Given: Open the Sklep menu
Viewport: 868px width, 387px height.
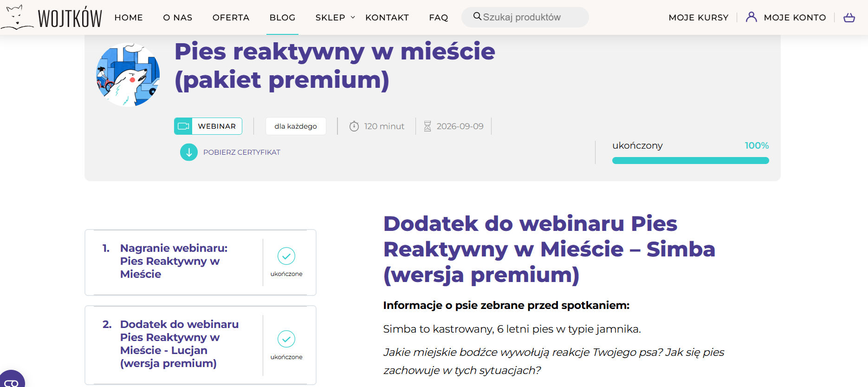Looking at the screenshot, I should tap(330, 18).
